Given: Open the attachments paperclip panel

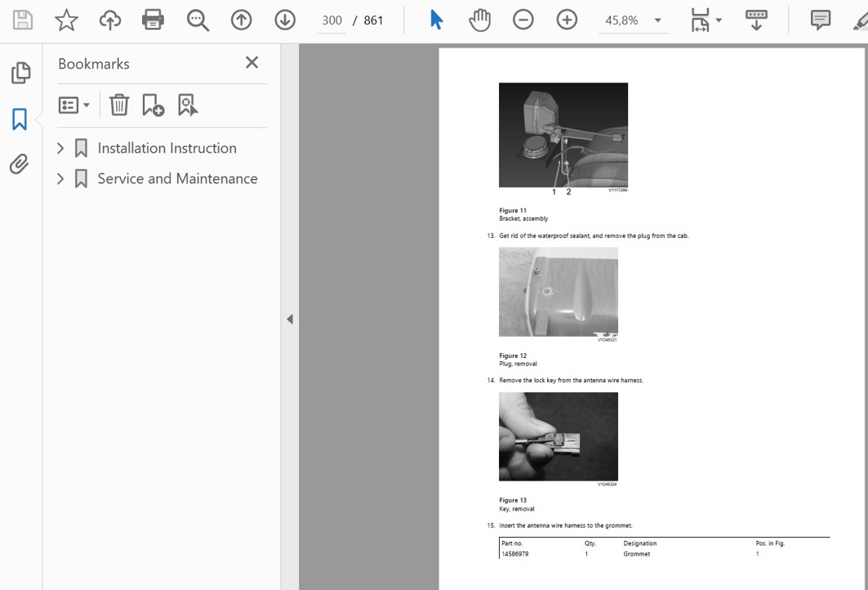Looking at the screenshot, I should click(x=20, y=165).
